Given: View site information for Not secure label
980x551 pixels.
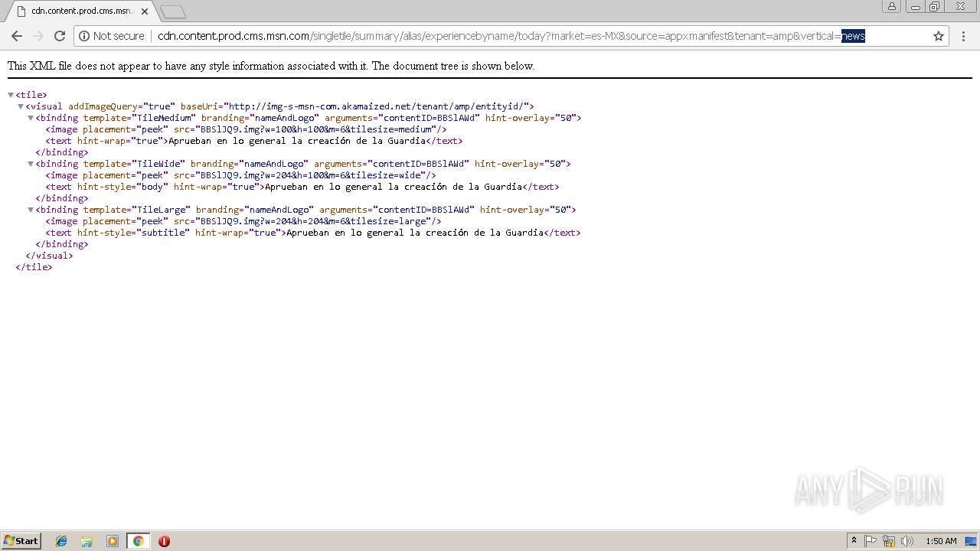Looking at the screenshot, I should point(112,36).
